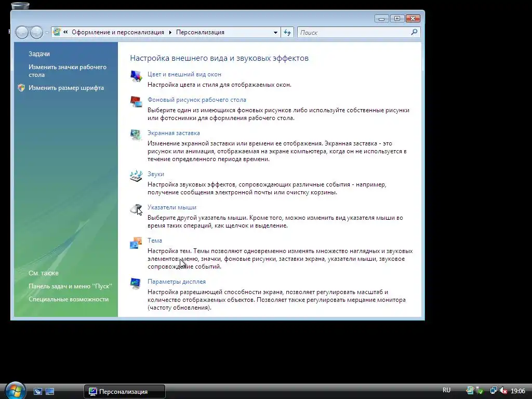
Task: Click the search magnifier icon
Action: 414,32
